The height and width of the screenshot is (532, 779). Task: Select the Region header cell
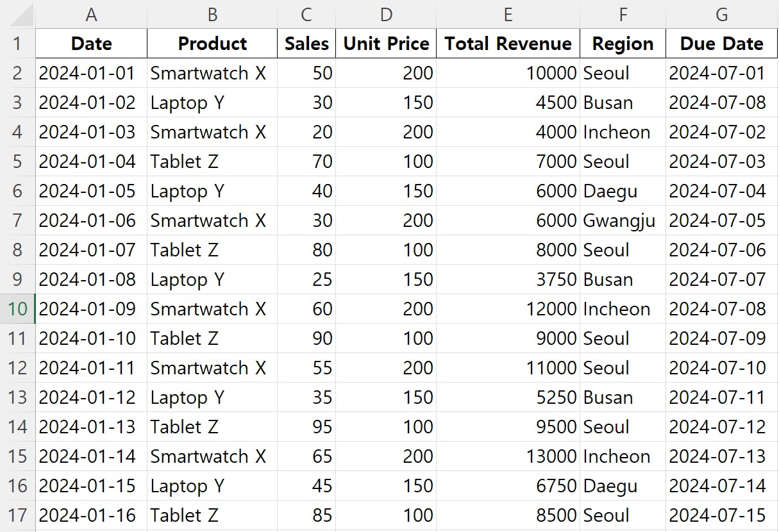(623, 44)
